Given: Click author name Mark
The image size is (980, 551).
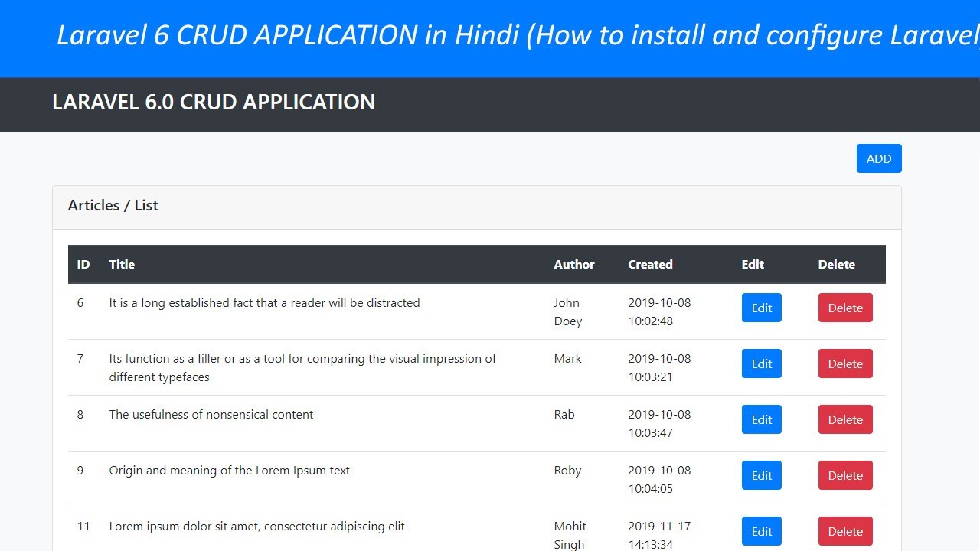Looking at the screenshot, I should (x=567, y=359).
